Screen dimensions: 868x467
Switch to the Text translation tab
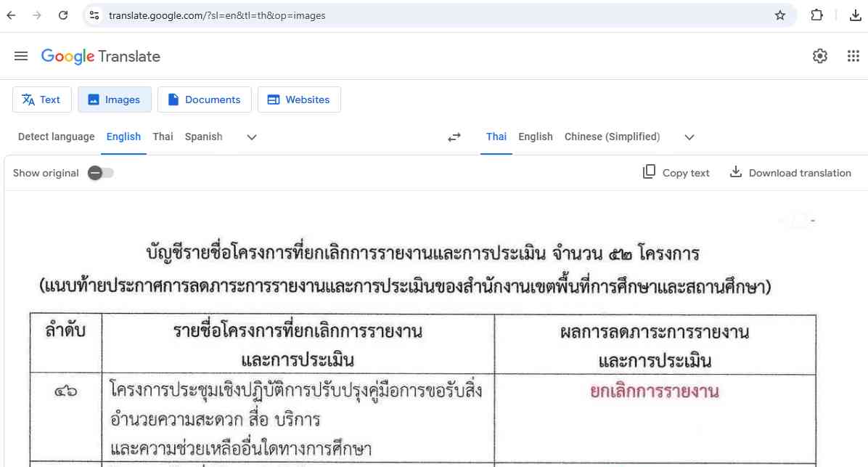[x=41, y=100]
